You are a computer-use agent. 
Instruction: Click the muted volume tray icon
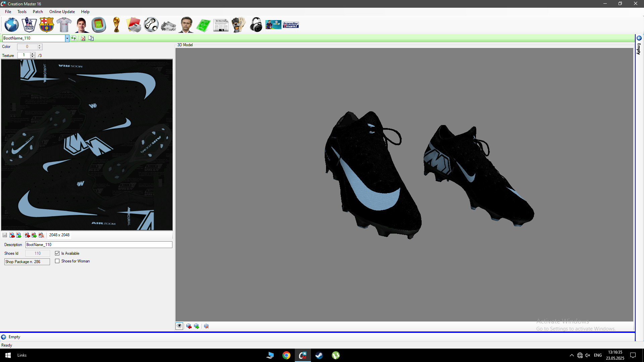pyautogui.click(x=588, y=355)
